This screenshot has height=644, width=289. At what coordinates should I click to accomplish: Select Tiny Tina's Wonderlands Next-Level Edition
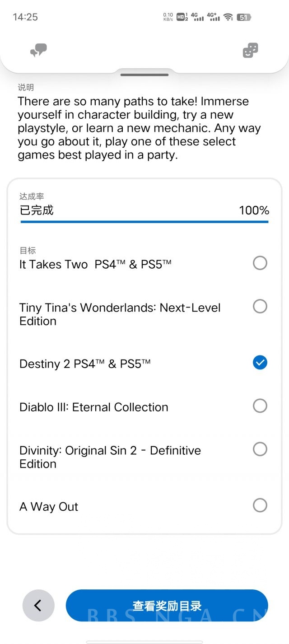pos(260,306)
